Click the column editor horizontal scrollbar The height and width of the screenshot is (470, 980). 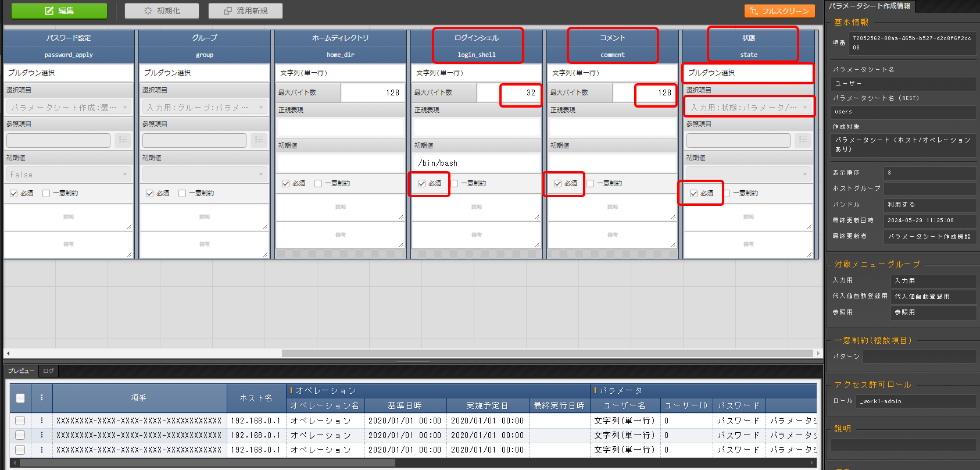(x=547, y=353)
